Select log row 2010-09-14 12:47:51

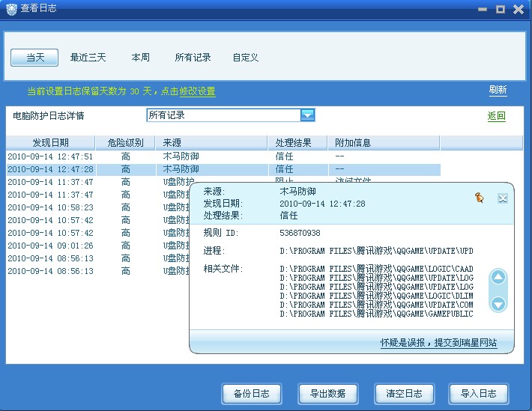click(x=223, y=156)
